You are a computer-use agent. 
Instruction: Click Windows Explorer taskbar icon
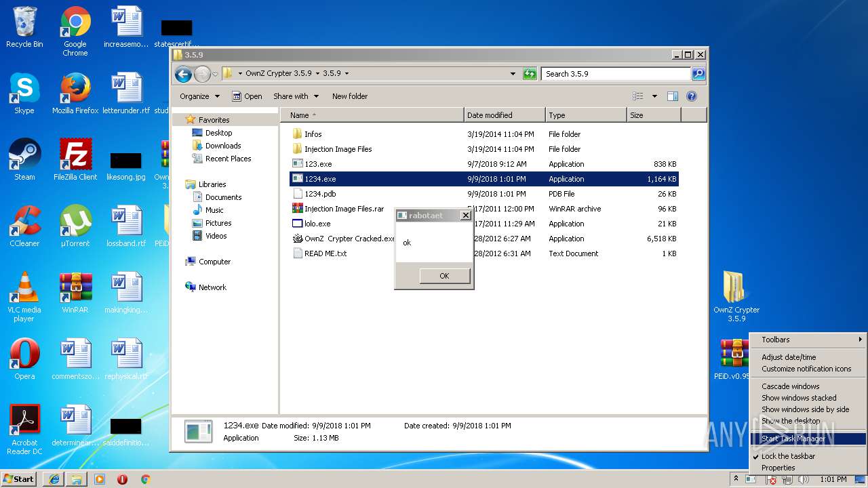click(x=77, y=479)
